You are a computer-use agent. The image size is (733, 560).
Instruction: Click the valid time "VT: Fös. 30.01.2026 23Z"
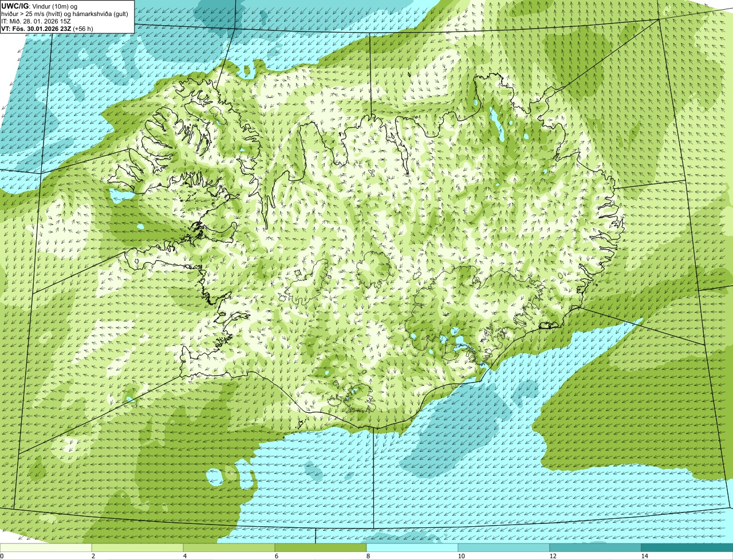pyautogui.click(x=37, y=28)
